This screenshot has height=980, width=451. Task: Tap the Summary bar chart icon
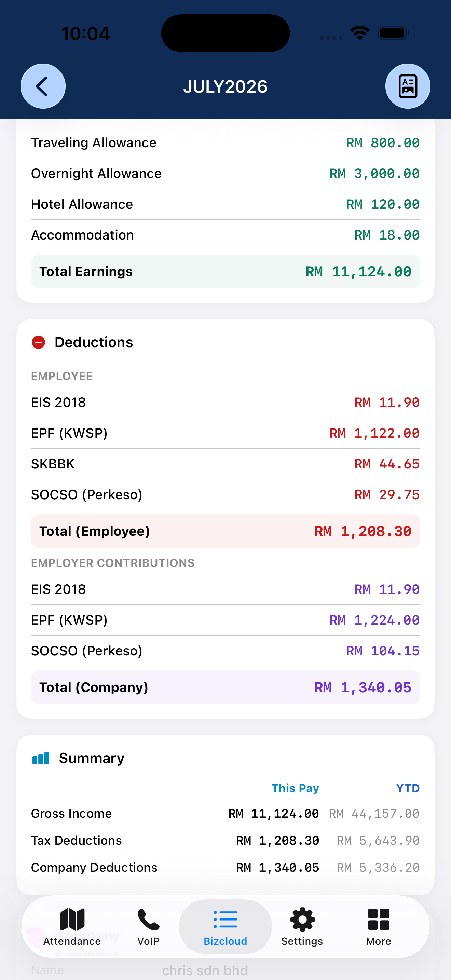(41, 758)
